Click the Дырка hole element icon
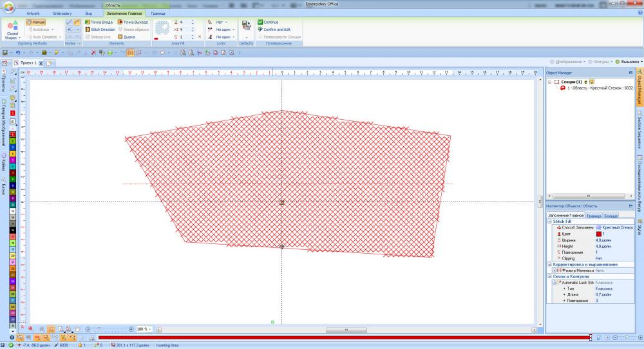 tap(120, 37)
